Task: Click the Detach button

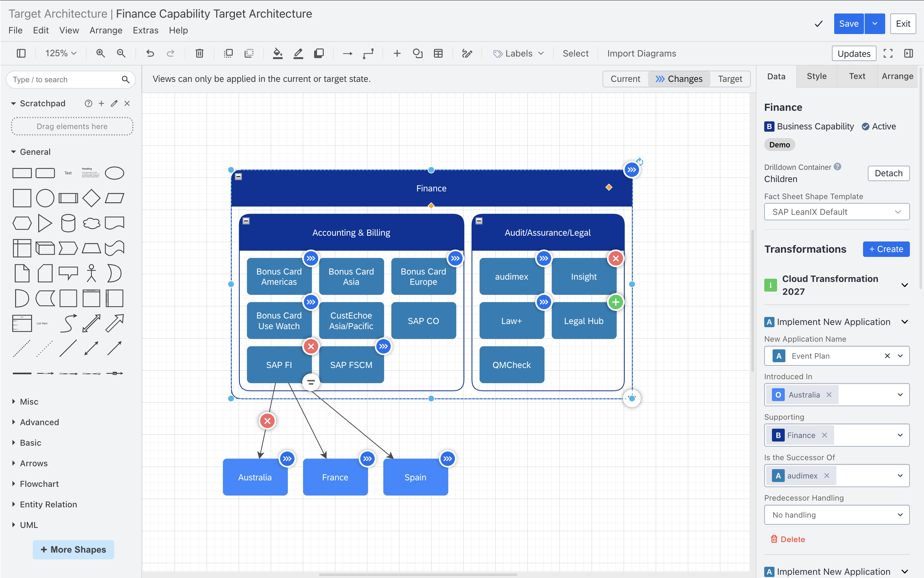Action: (x=888, y=173)
